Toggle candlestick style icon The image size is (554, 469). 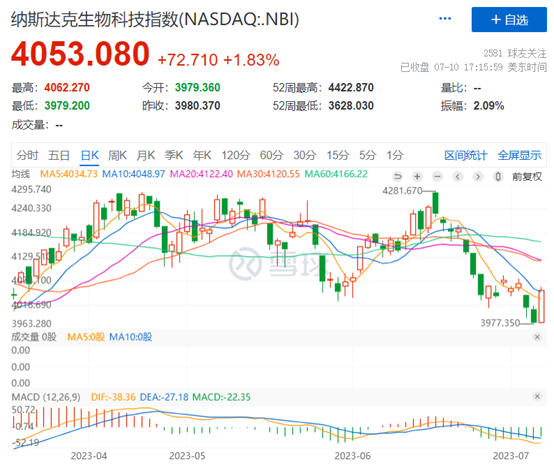pos(498,176)
